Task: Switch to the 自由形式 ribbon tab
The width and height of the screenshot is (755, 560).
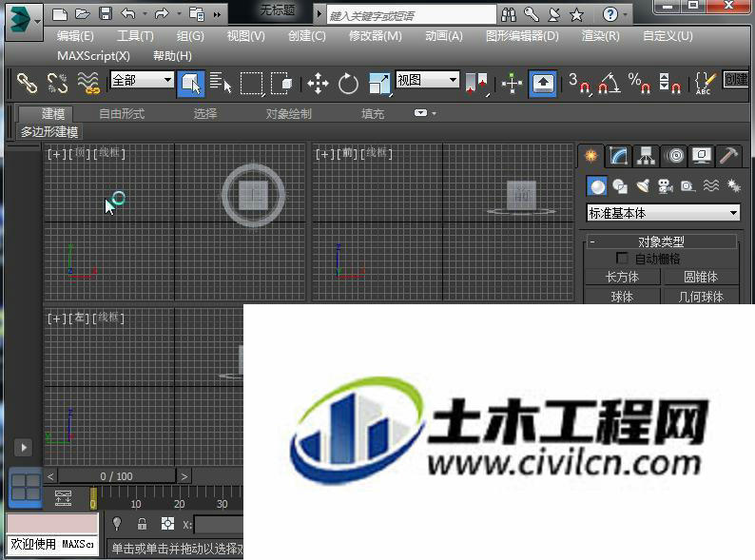Action: [x=122, y=114]
